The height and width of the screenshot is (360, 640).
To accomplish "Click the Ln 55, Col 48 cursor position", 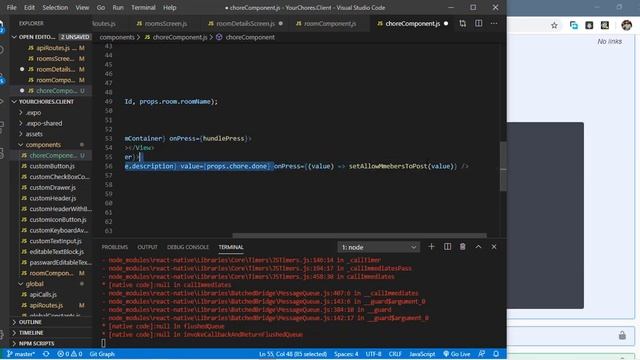I will (x=293, y=354).
